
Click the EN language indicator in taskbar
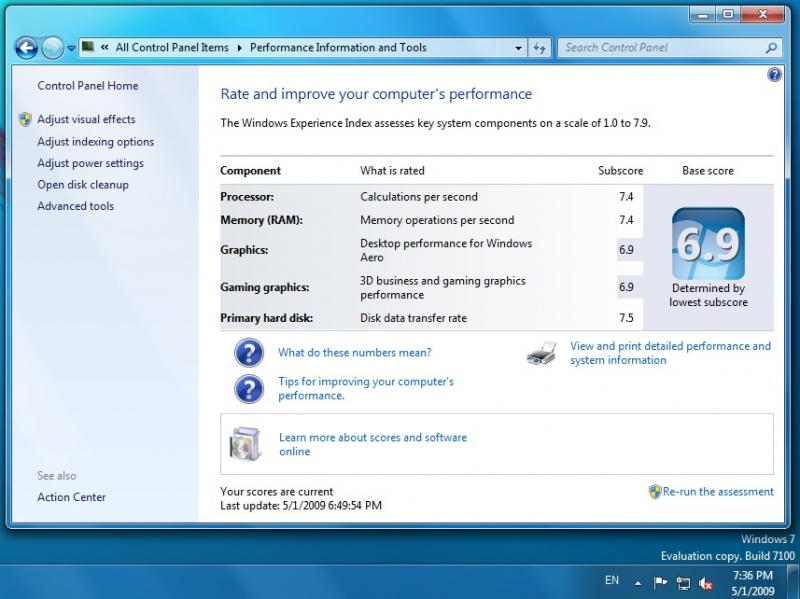611,581
